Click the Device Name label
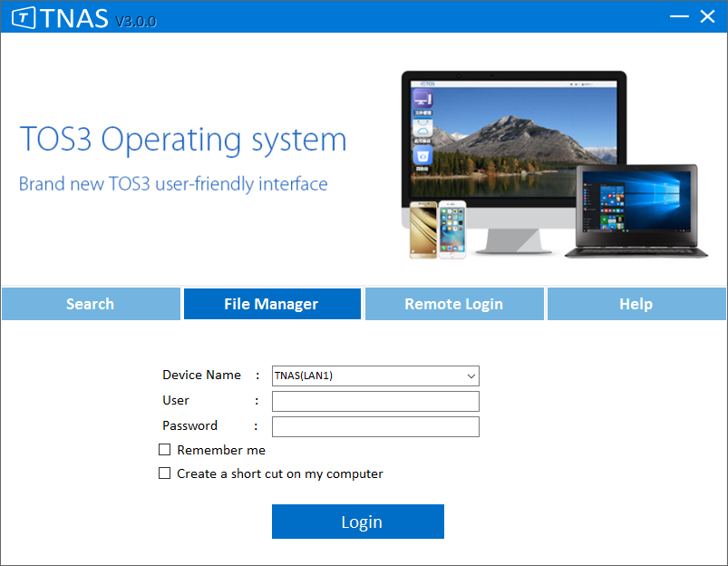Image resolution: width=728 pixels, height=566 pixels. point(201,375)
